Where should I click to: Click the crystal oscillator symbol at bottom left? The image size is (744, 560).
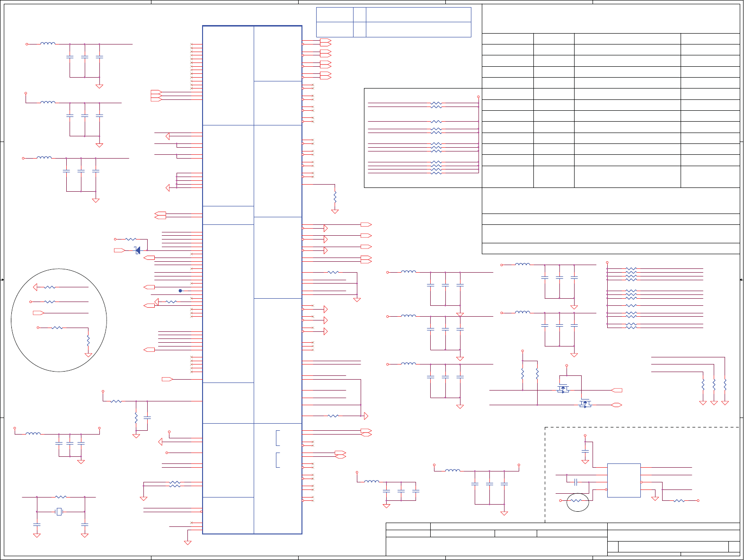[59, 512]
